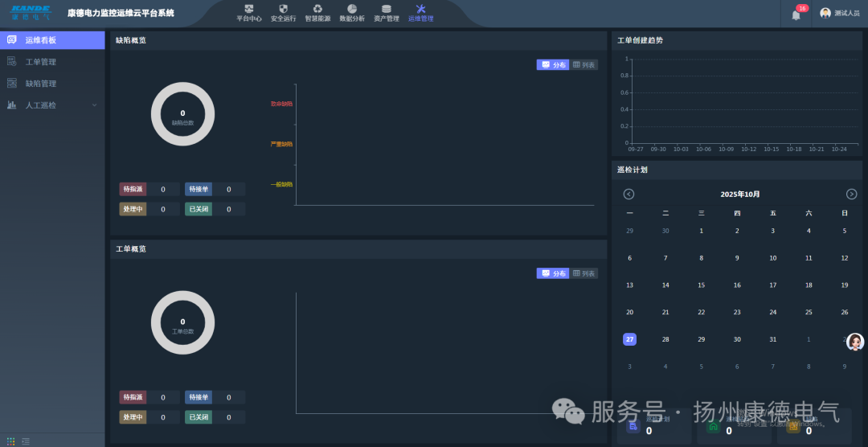Click the blue 巡检计划 document card icon
The height and width of the screenshot is (447, 868).
(633, 426)
